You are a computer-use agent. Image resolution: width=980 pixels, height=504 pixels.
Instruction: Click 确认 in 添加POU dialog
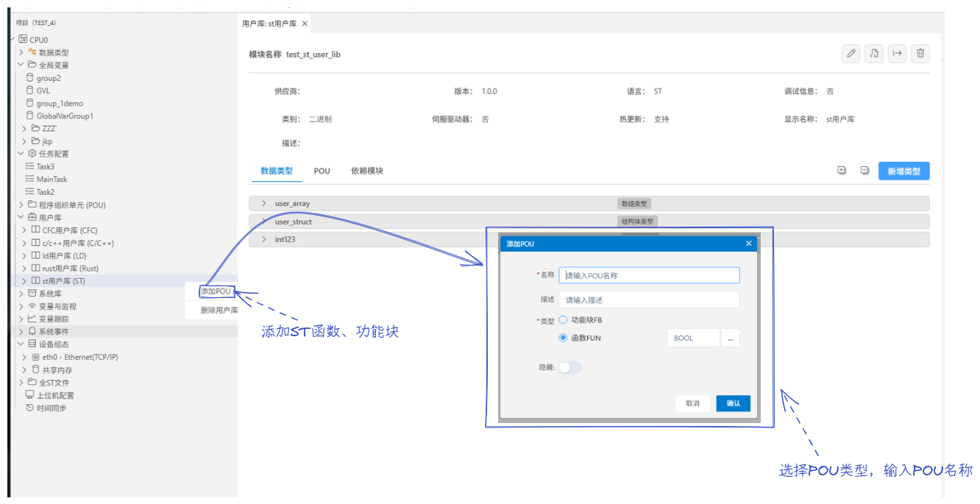734,403
